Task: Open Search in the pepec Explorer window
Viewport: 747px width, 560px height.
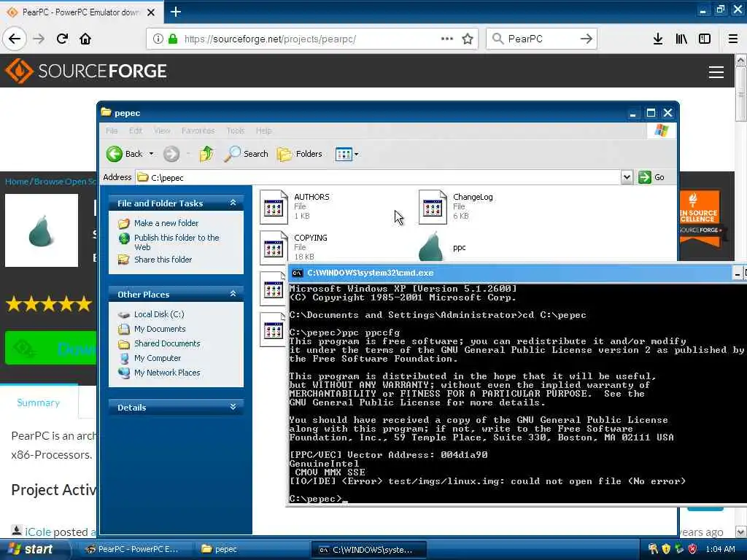Action: point(246,154)
